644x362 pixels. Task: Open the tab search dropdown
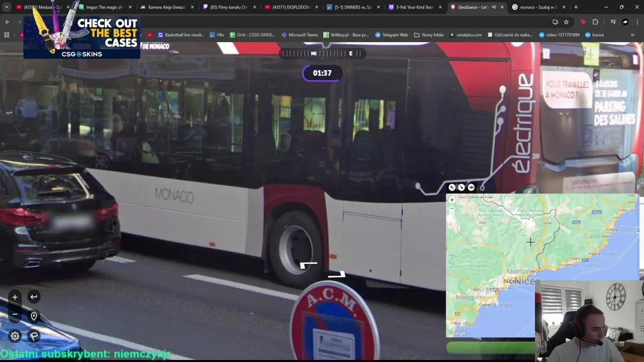click(6, 7)
